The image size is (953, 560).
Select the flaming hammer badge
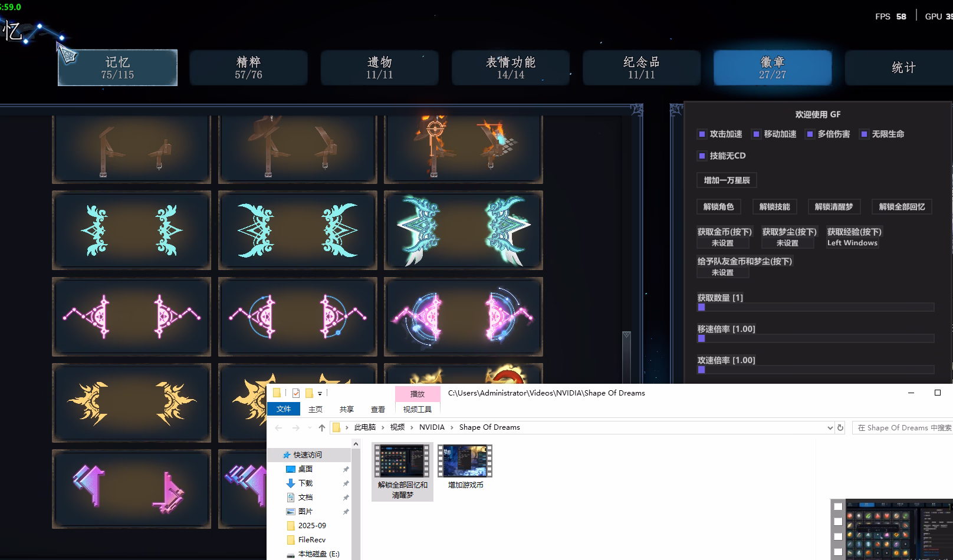coord(464,147)
